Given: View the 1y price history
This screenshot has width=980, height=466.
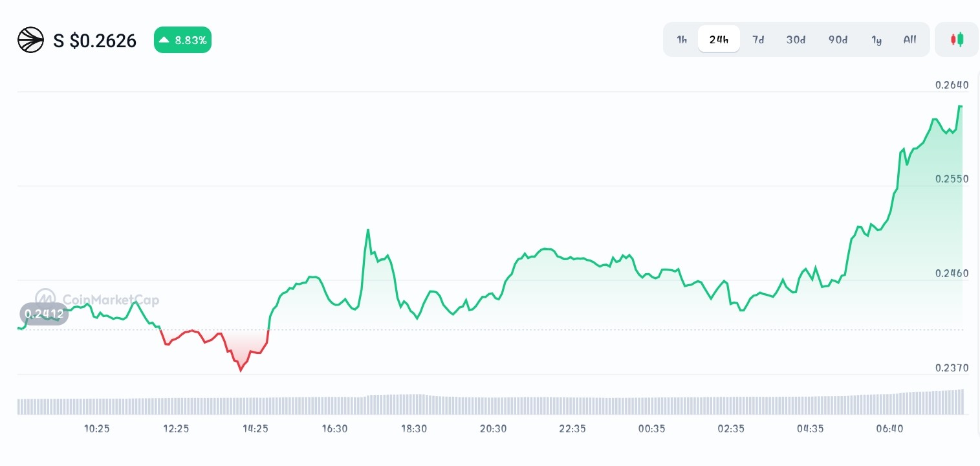Looking at the screenshot, I should tap(877, 39).
